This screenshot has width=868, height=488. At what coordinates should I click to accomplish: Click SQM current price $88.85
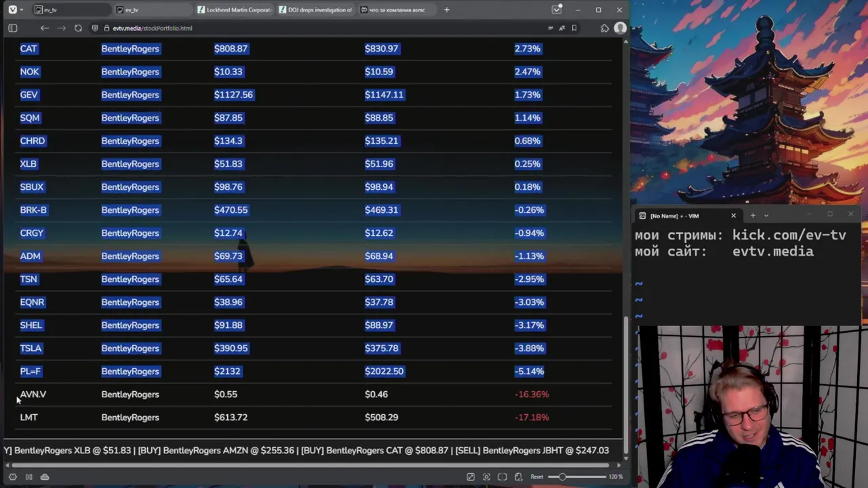coord(379,118)
